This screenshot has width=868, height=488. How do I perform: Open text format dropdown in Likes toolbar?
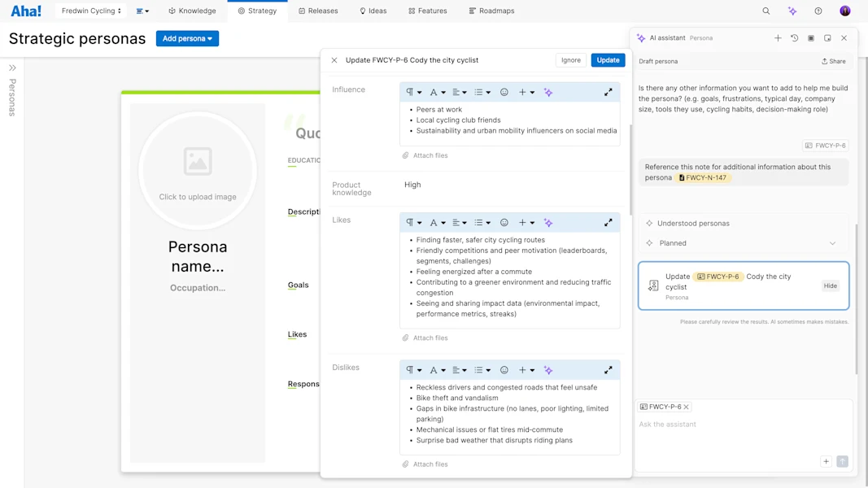click(438, 222)
